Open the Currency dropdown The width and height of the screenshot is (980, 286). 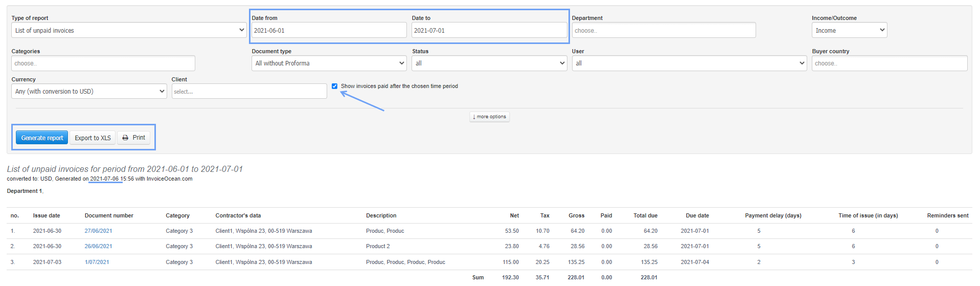coord(89,92)
